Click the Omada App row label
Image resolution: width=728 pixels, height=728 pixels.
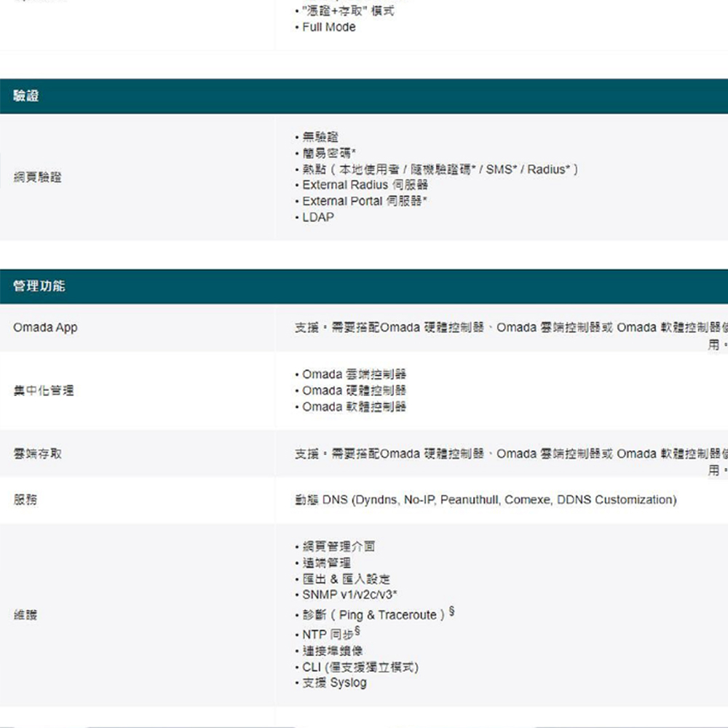click(x=45, y=328)
